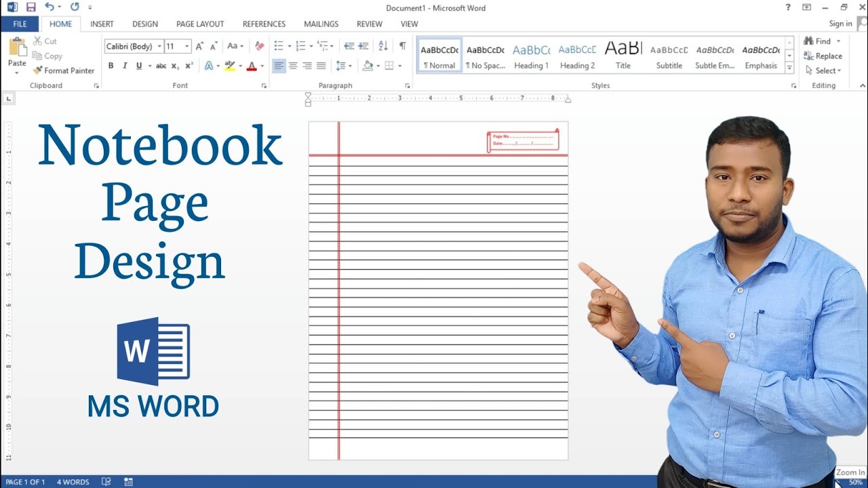The height and width of the screenshot is (488, 868).
Task: Apply the No Spacing style
Action: click(486, 56)
